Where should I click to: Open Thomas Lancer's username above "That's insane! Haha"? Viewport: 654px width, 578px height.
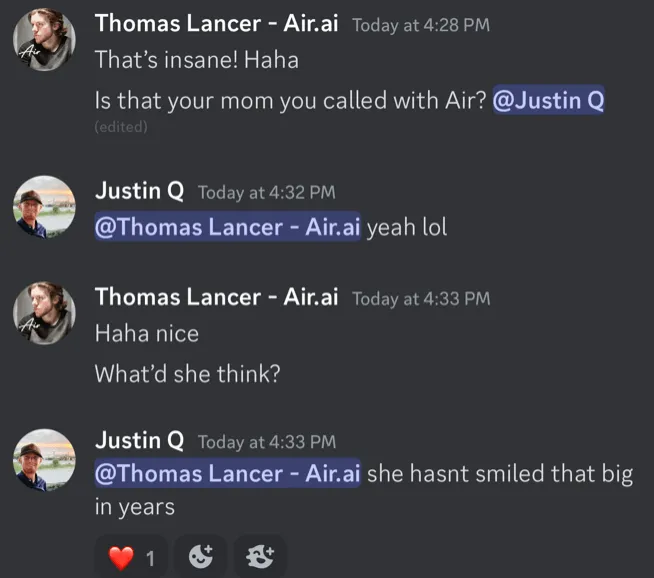tap(216, 23)
